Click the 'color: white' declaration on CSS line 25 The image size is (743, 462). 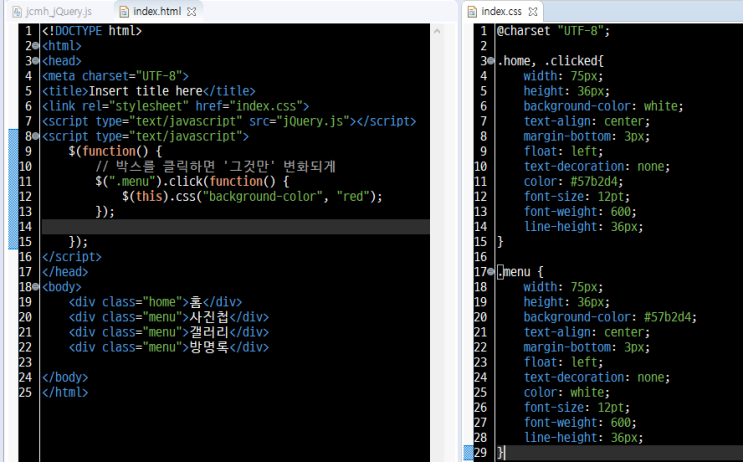(x=567, y=393)
